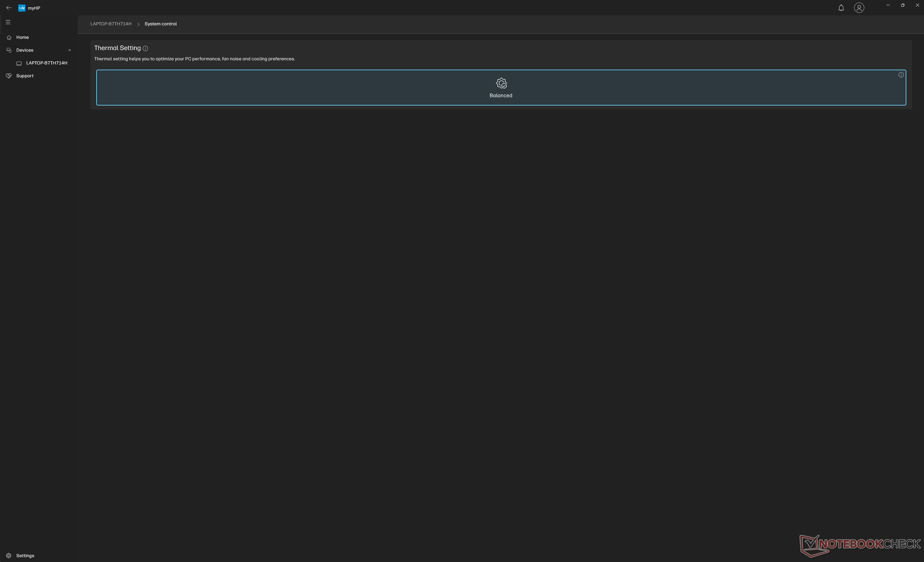Select the Balanced thermal mode card

[500, 88]
